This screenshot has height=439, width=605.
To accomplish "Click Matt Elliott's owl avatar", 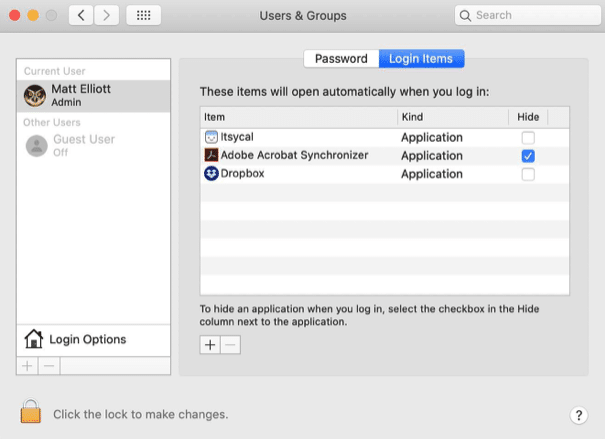I will click(x=37, y=95).
